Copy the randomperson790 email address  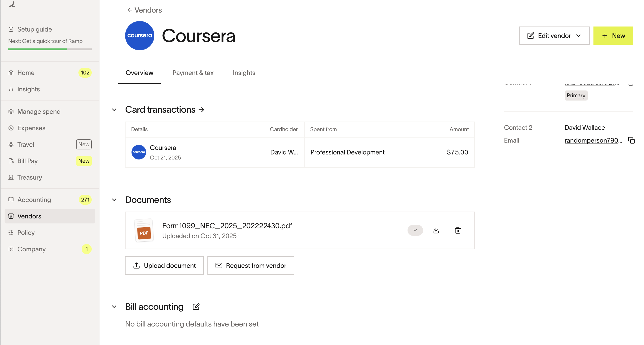click(631, 140)
